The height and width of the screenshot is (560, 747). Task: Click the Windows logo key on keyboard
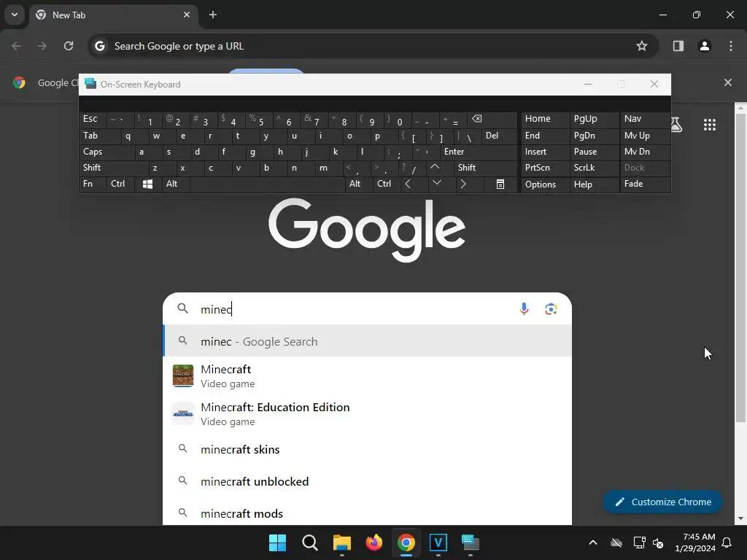tap(147, 184)
